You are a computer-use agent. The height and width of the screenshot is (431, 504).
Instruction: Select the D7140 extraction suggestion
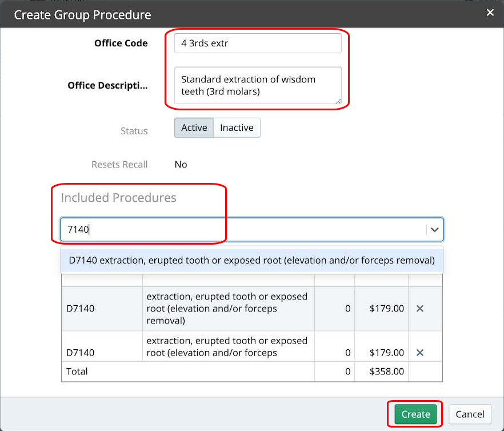[251, 260]
